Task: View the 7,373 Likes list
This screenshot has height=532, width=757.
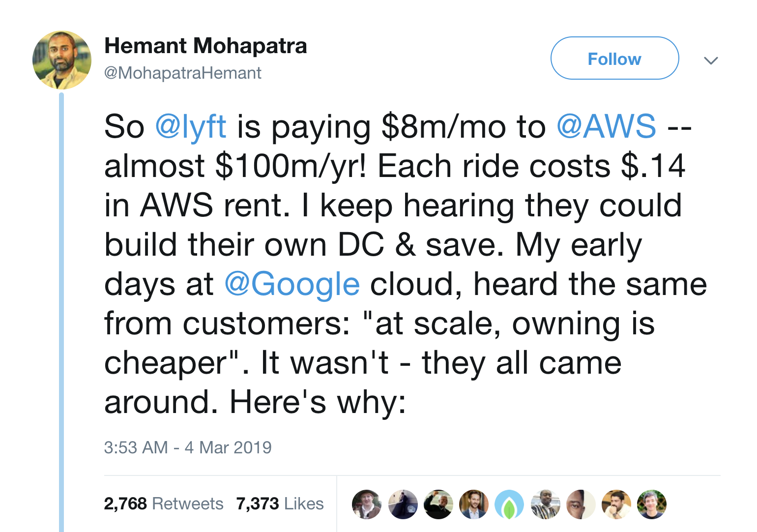Action: (x=280, y=503)
